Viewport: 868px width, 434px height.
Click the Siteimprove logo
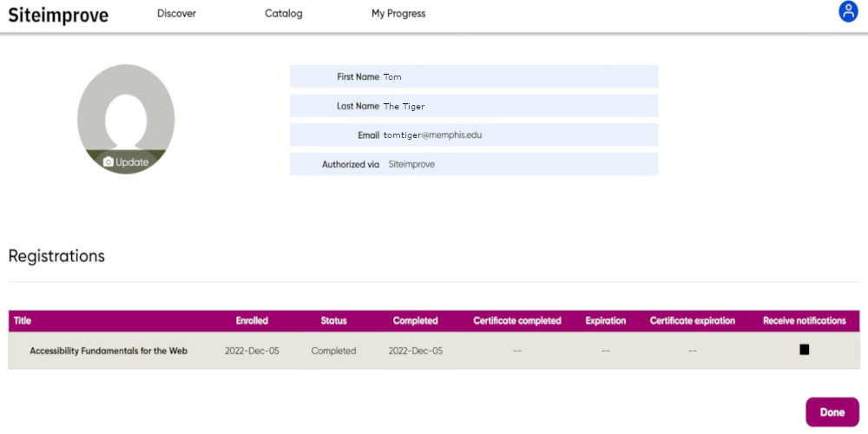(58, 15)
